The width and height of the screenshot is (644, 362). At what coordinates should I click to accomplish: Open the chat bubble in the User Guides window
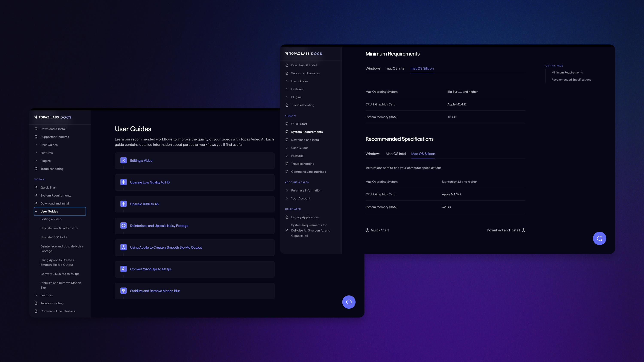(349, 302)
